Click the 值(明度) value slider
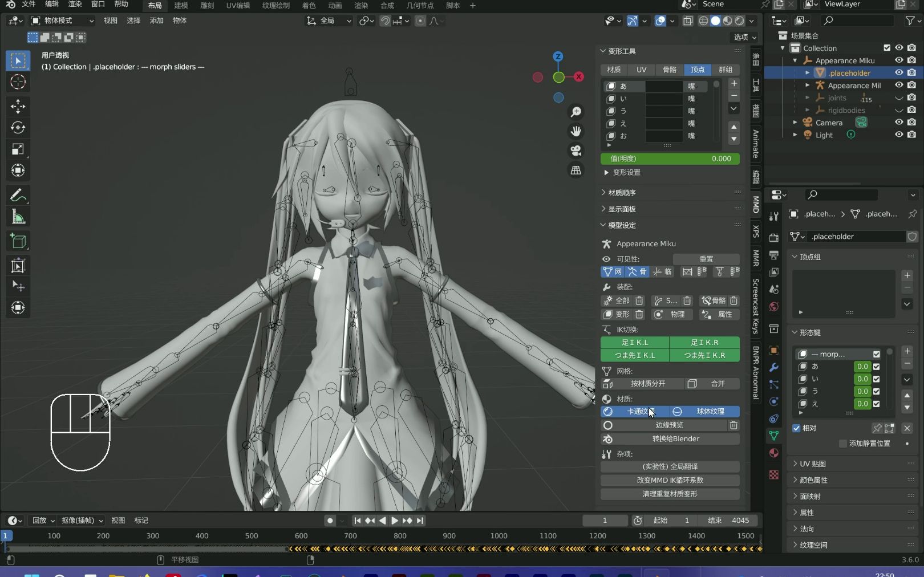 click(670, 159)
